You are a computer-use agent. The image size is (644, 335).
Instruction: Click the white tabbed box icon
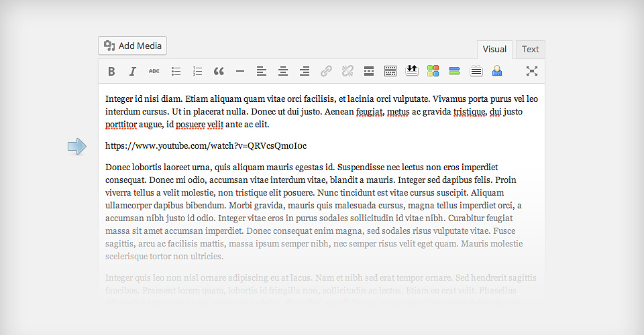click(x=476, y=71)
